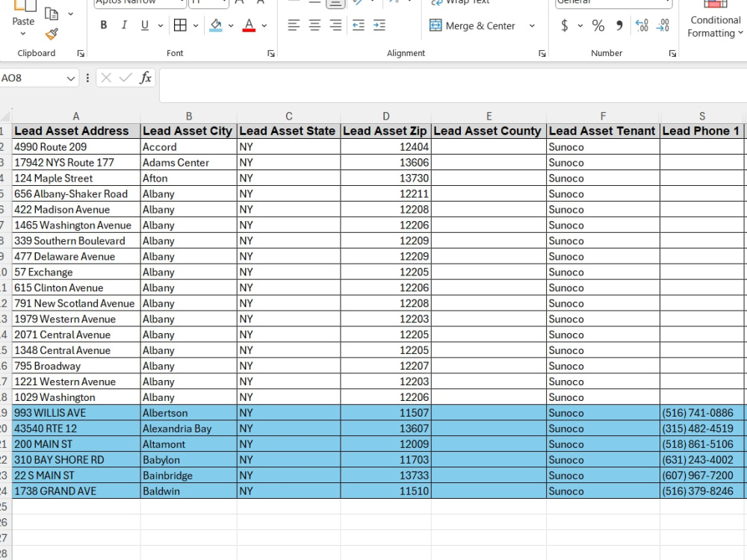Open Merge & Center dropdown arrow
Viewport: 747px width, 560px height.
(532, 25)
